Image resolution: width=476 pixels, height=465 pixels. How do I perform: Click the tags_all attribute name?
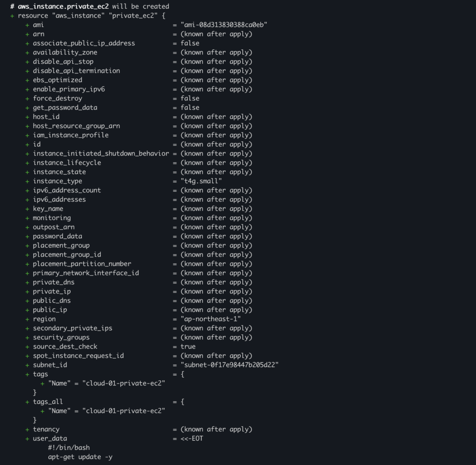pyautogui.click(x=47, y=402)
